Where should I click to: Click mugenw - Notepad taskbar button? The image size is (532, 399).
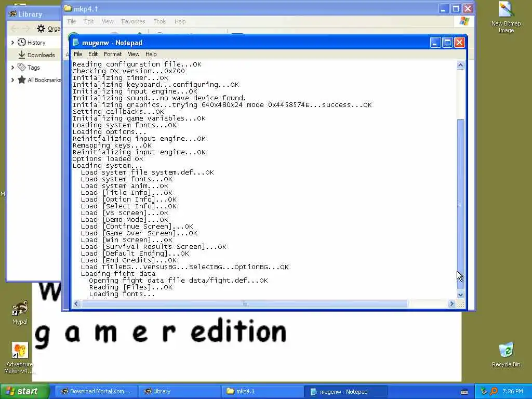coord(345,392)
